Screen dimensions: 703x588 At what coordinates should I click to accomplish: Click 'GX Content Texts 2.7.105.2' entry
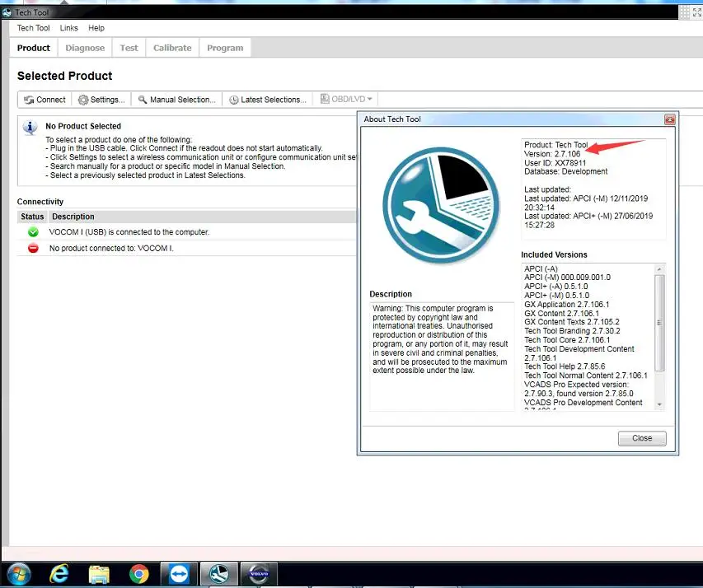[572, 322]
